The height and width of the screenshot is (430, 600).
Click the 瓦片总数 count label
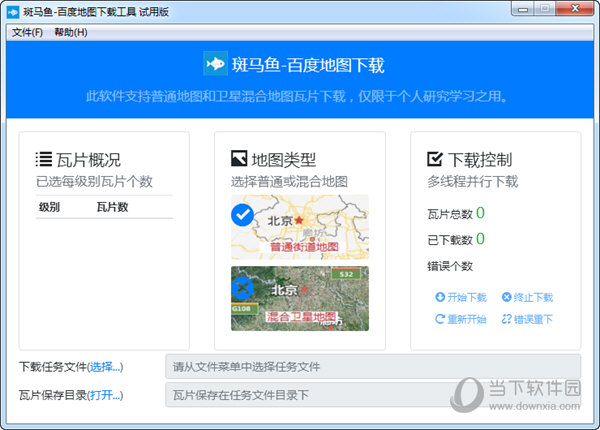(x=450, y=214)
